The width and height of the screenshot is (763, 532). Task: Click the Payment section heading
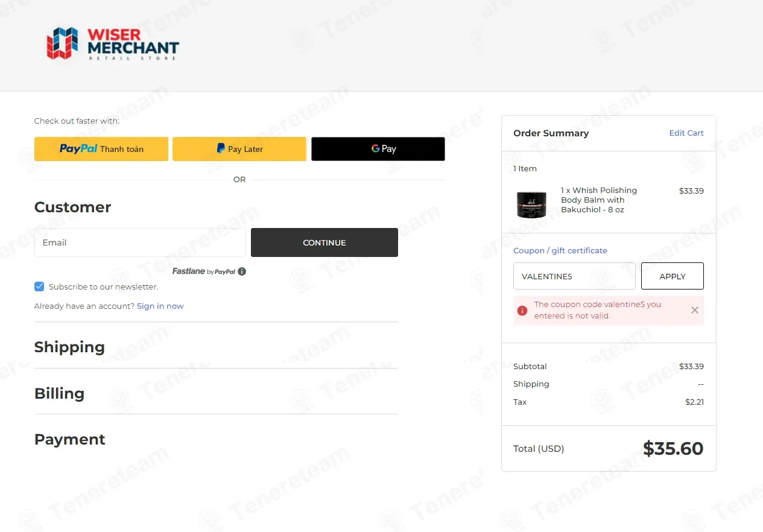coord(70,439)
